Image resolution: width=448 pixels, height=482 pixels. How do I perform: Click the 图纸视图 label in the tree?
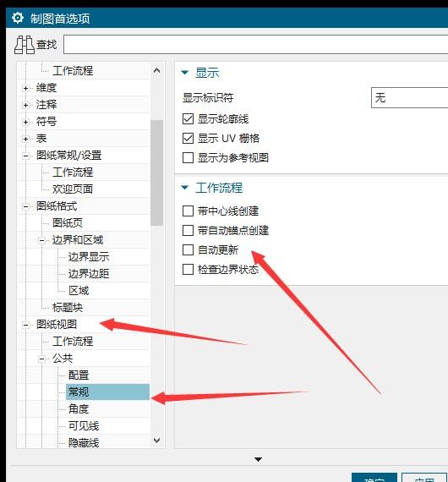(x=57, y=325)
